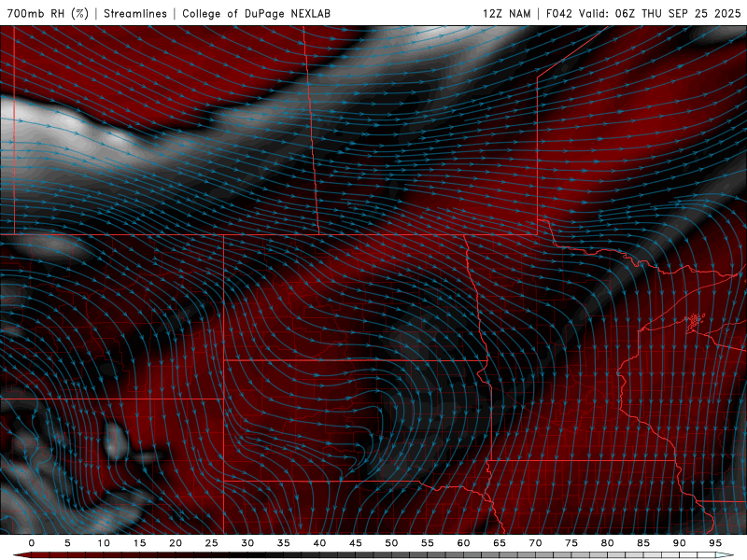
Task: Click the colorbar value label 85
Action: 643,543
